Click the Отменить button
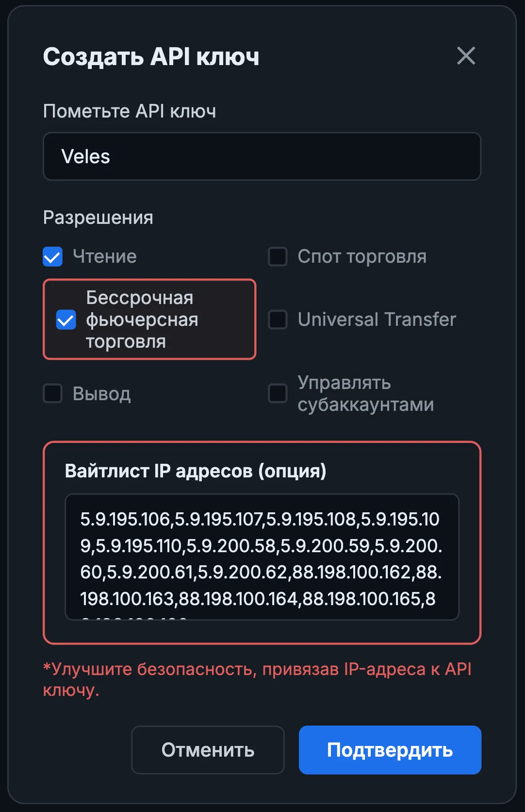525x812 pixels. [208, 749]
